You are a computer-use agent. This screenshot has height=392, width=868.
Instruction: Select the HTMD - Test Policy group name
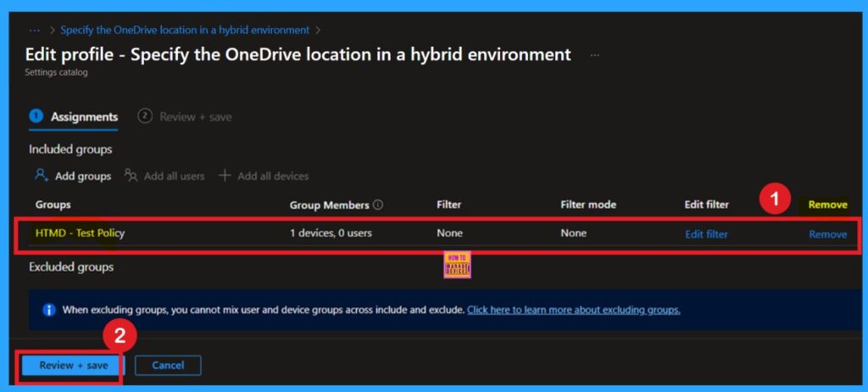tap(80, 232)
